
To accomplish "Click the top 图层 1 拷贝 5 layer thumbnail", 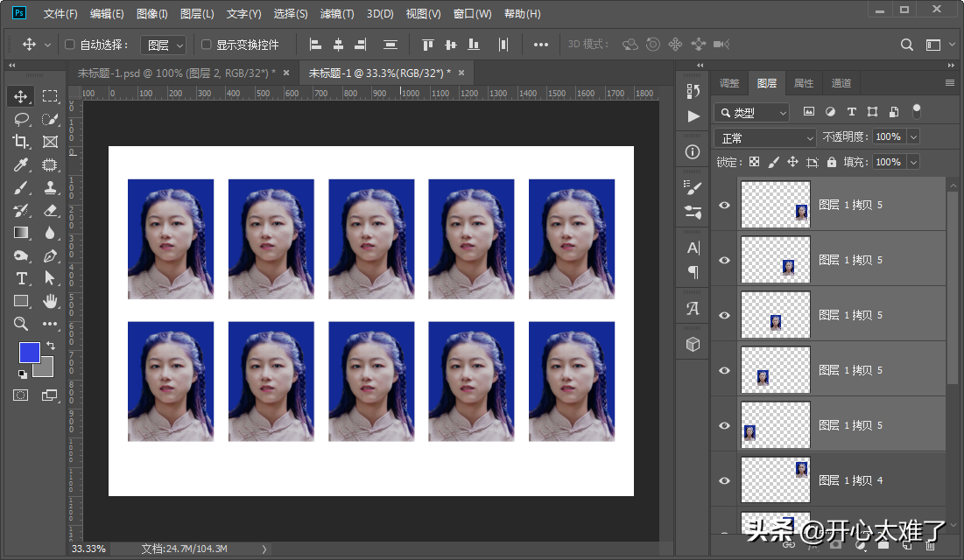I will [775, 205].
